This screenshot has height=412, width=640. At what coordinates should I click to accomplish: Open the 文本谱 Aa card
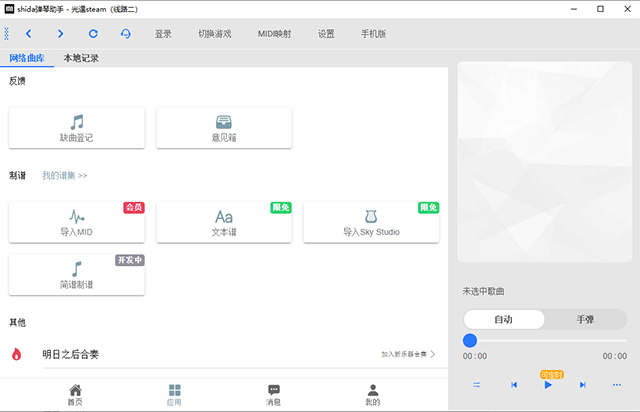(x=224, y=222)
